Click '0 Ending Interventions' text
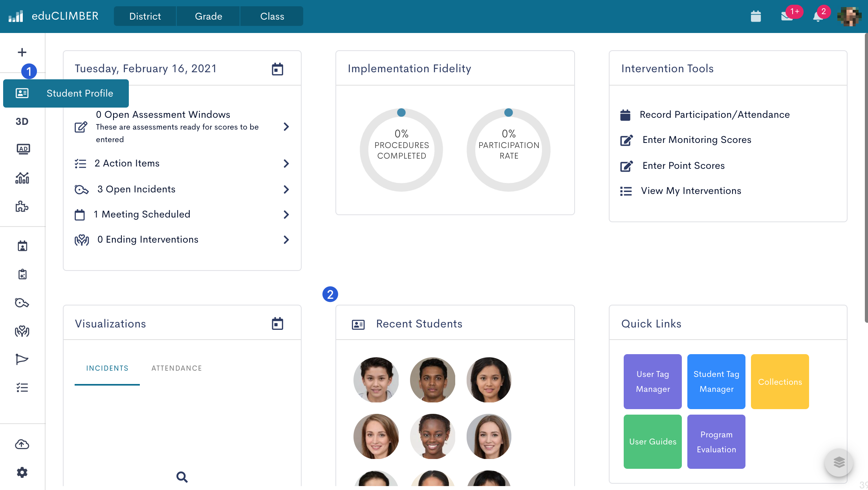This screenshot has width=868, height=490. pyautogui.click(x=148, y=240)
